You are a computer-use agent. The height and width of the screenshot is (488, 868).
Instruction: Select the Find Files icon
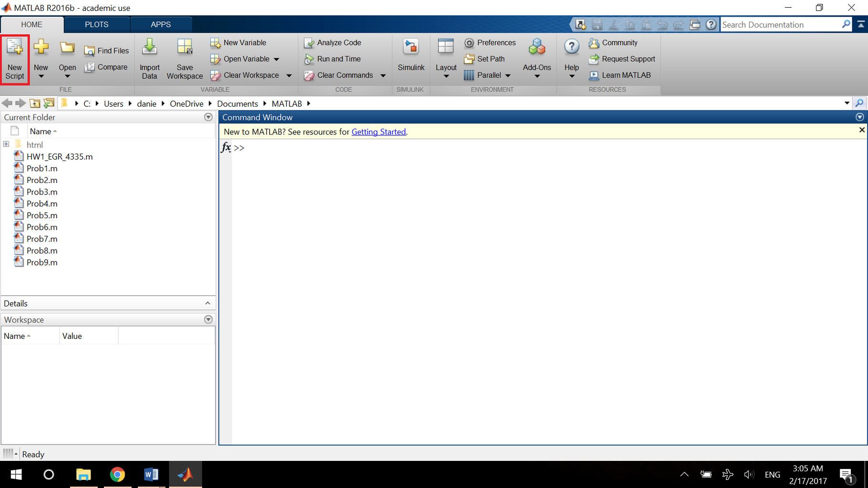click(x=106, y=50)
